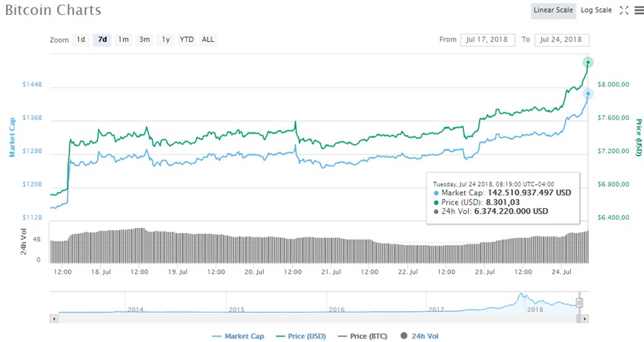This screenshot has width=644, height=342.
Task: Click the Market Cap value in tooltip
Action: [529, 193]
